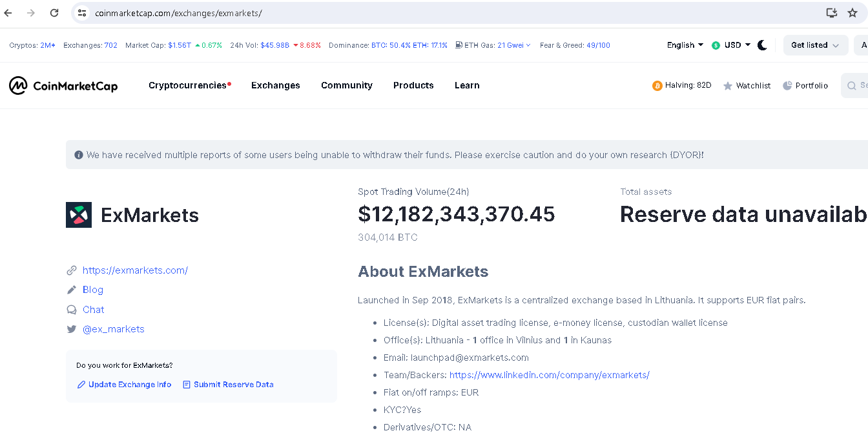
Task: Click the Fear & Greed 49/100 value
Action: pos(598,45)
